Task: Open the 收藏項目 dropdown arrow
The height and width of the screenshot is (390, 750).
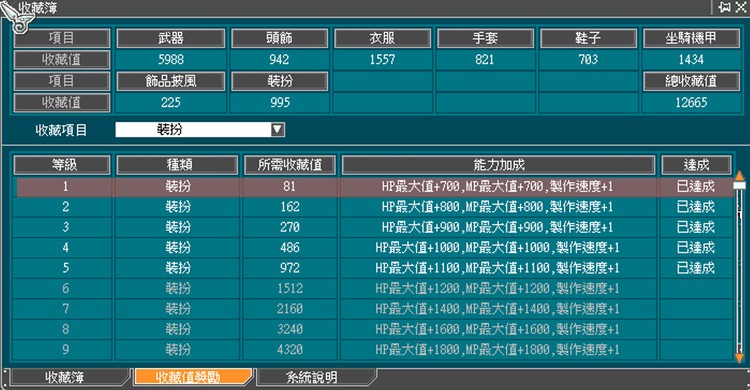Action: pos(278,130)
